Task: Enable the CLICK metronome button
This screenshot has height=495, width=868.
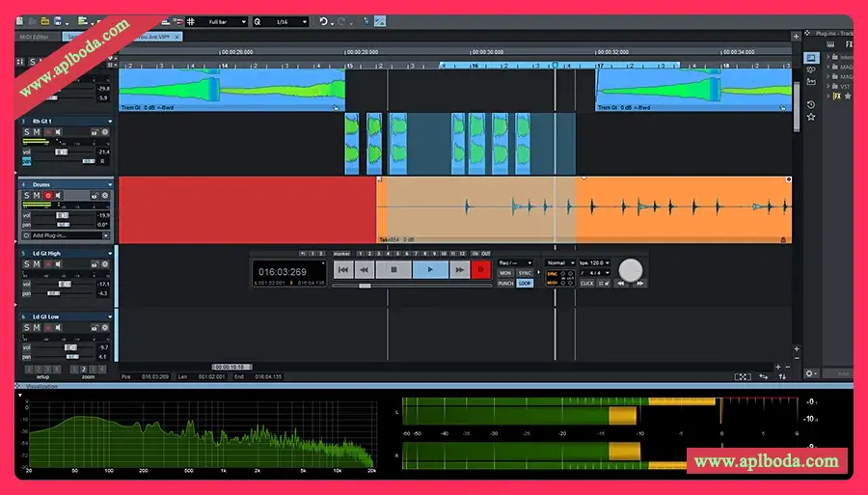Action: coord(586,284)
